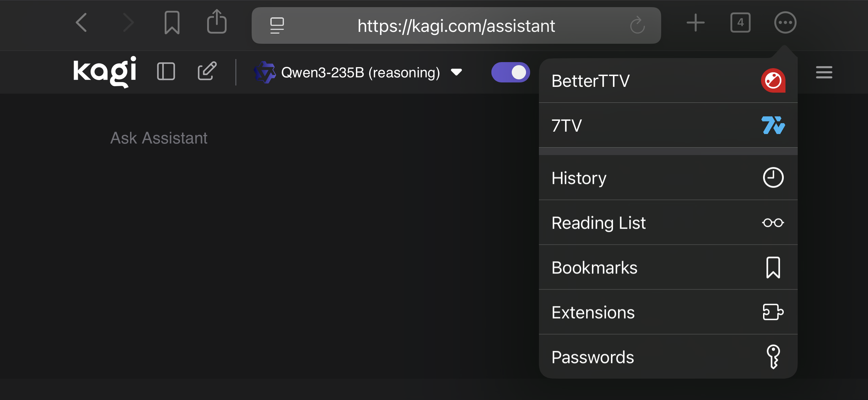Open History from the menu
This screenshot has height=400, width=868.
pos(668,178)
